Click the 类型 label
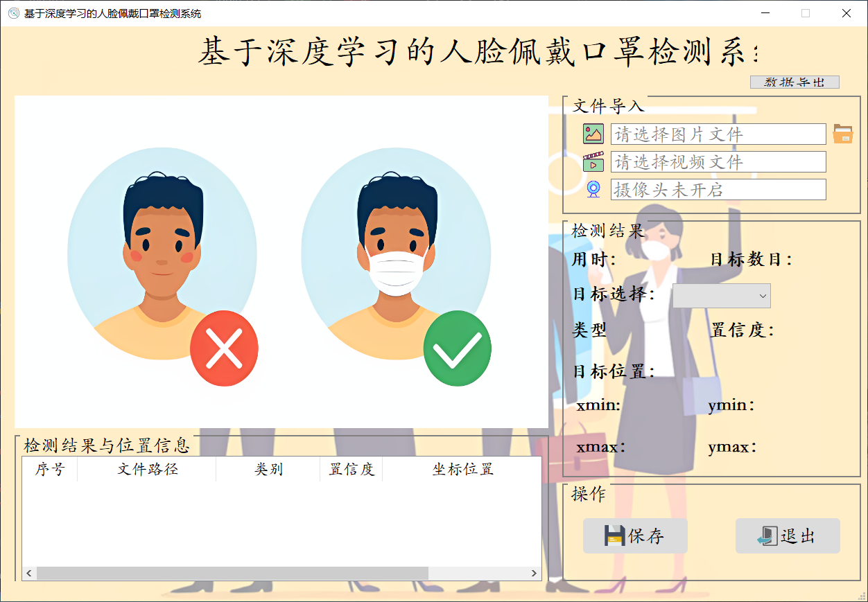868x602 pixels. [589, 330]
